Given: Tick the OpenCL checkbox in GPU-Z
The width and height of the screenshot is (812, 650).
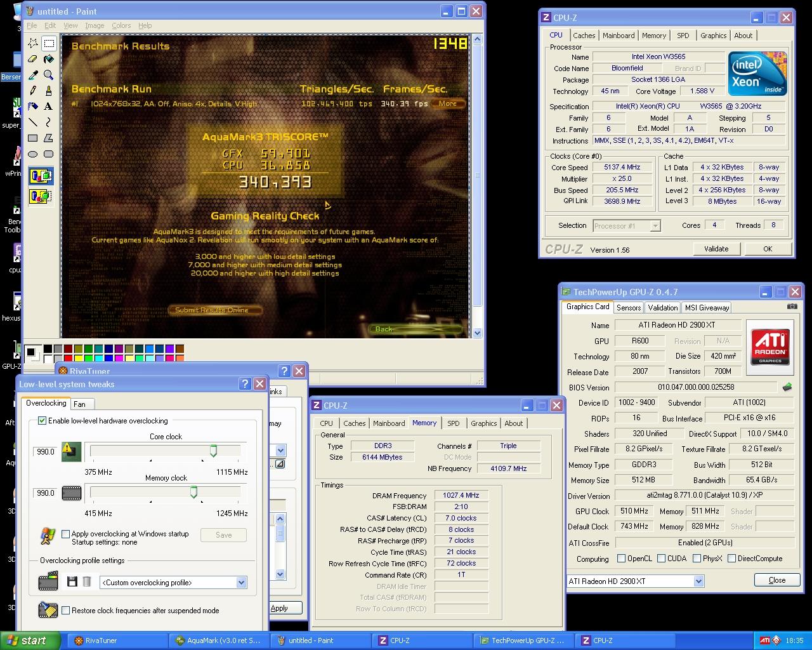Looking at the screenshot, I should [x=622, y=559].
